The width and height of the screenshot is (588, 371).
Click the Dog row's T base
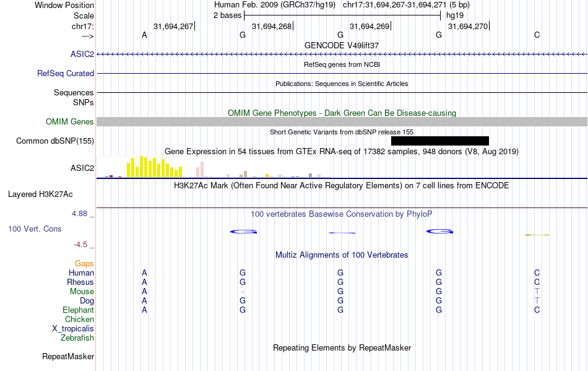(x=537, y=301)
